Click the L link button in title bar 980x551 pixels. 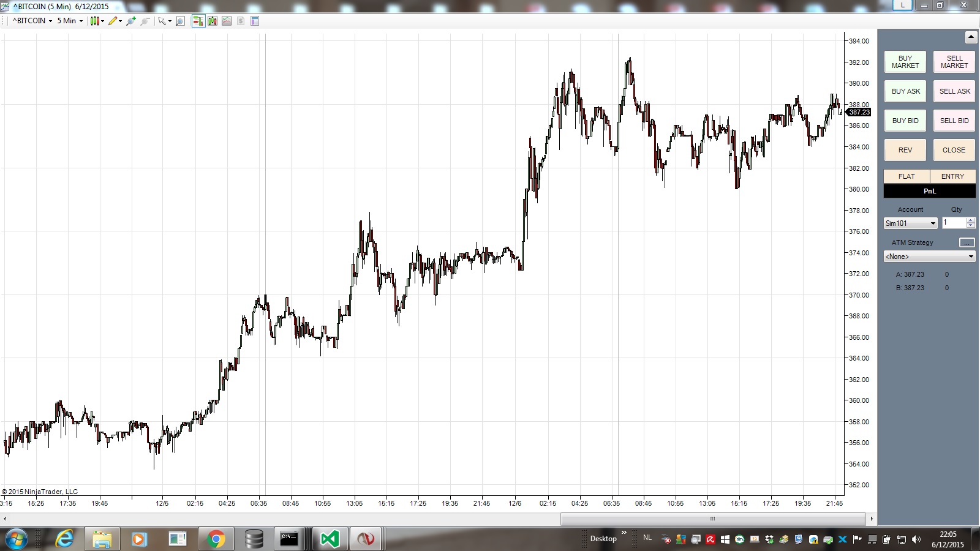point(902,5)
